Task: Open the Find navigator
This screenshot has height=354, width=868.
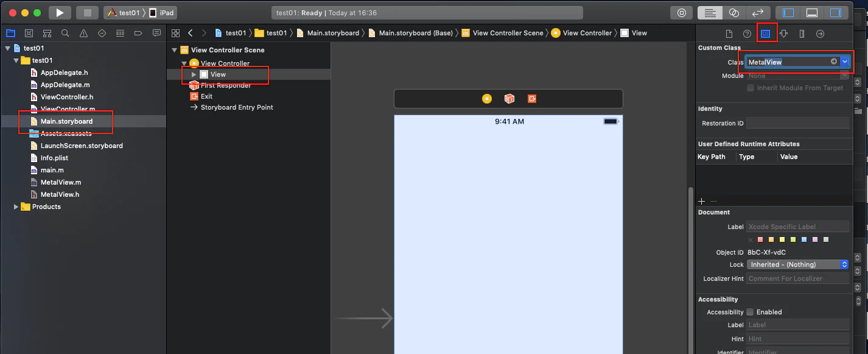Action: pos(65,33)
